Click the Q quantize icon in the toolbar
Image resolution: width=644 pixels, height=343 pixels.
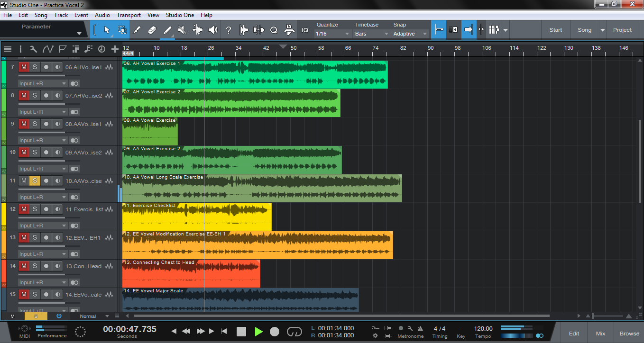click(x=274, y=30)
